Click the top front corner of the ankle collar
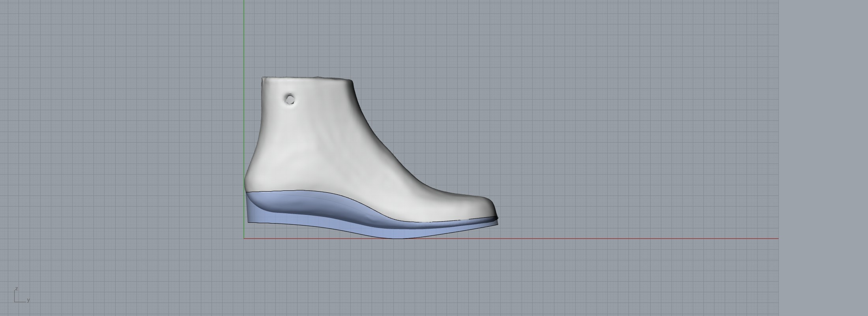This screenshot has height=316, width=868. point(351,81)
